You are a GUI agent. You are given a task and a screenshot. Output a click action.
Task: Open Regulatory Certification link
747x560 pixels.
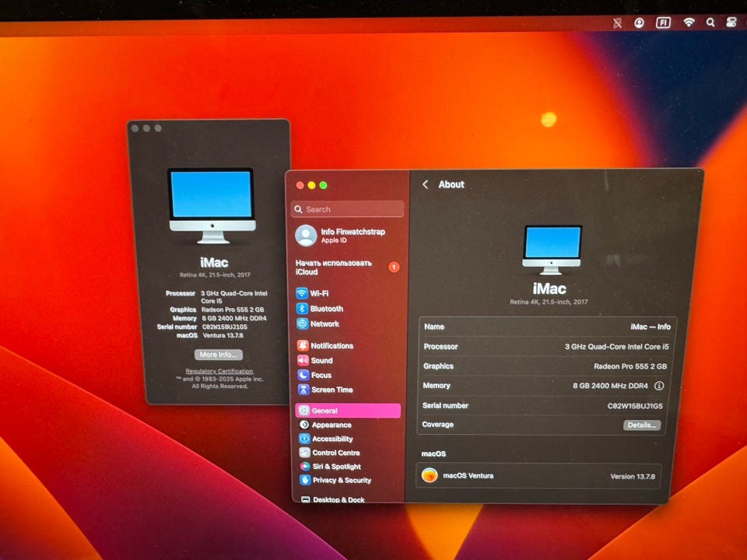(x=219, y=371)
